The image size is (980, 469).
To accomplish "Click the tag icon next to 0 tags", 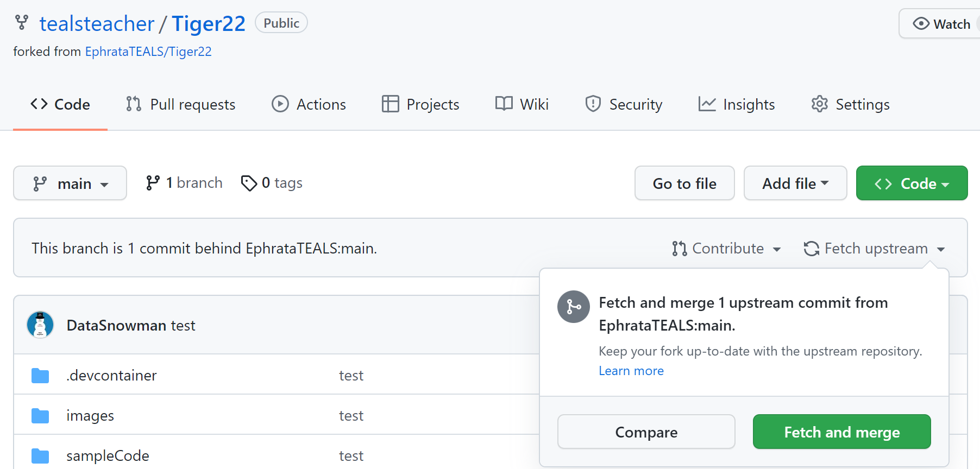I will [249, 183].
